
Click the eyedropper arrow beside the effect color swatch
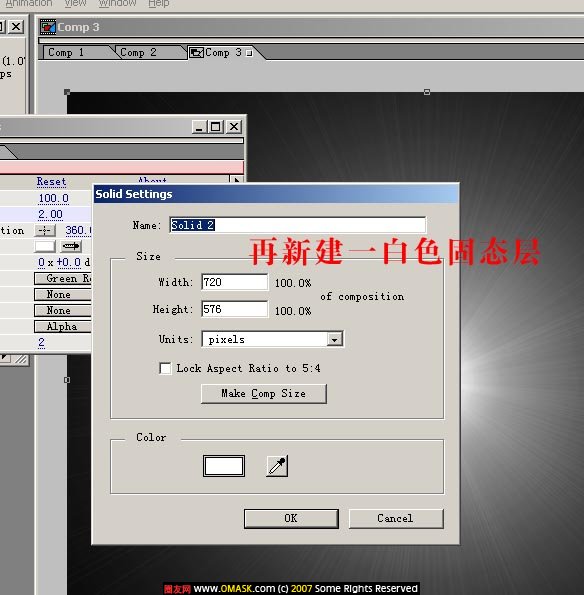[x=71, y=247]
